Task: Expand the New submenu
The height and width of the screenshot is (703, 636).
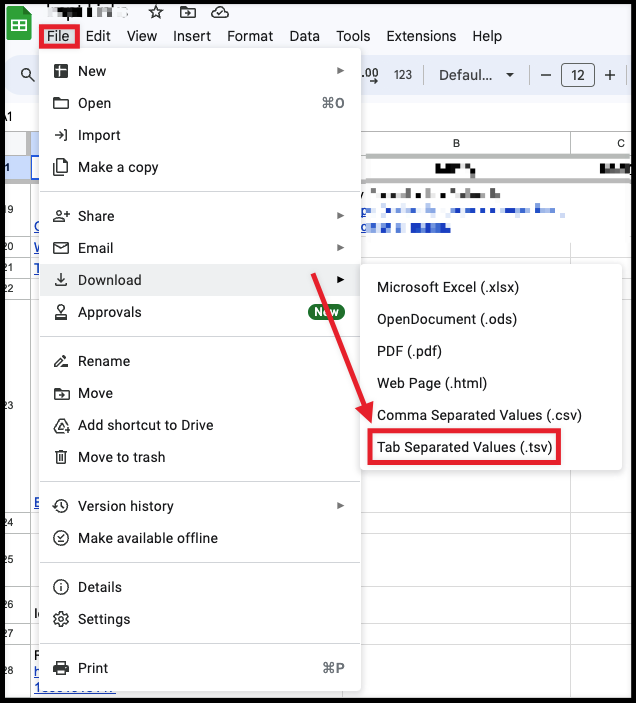Action: pyautogui.click(x=200, y=71)
